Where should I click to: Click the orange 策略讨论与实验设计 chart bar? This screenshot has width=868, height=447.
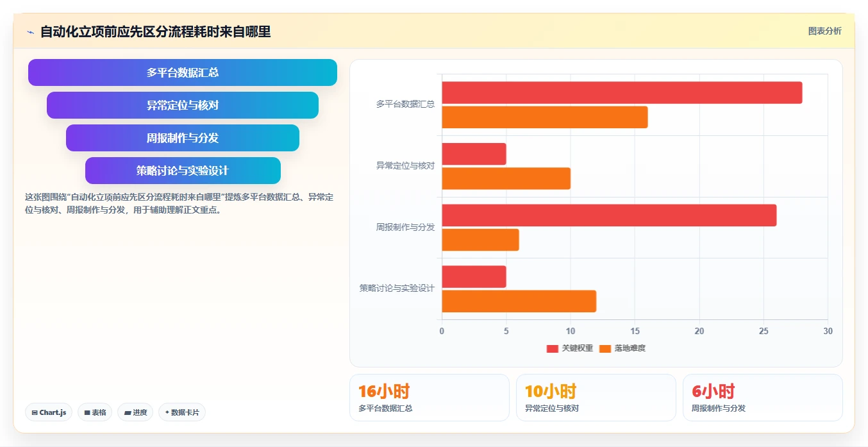point(519,301)
